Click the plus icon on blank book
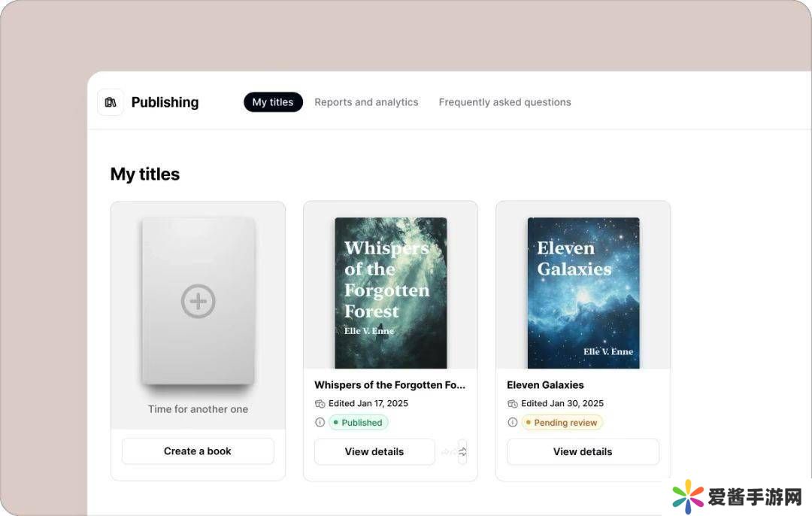 [x=198, y=302]
